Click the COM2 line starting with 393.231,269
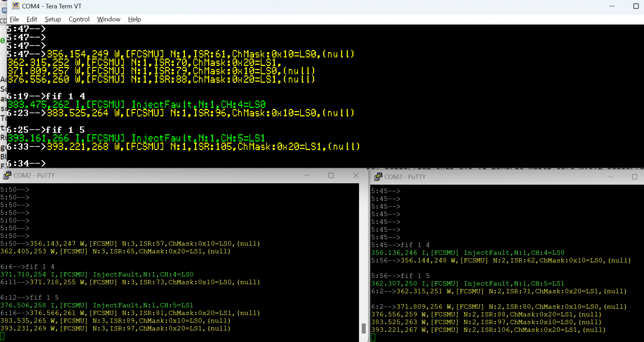 click(116, 328)
